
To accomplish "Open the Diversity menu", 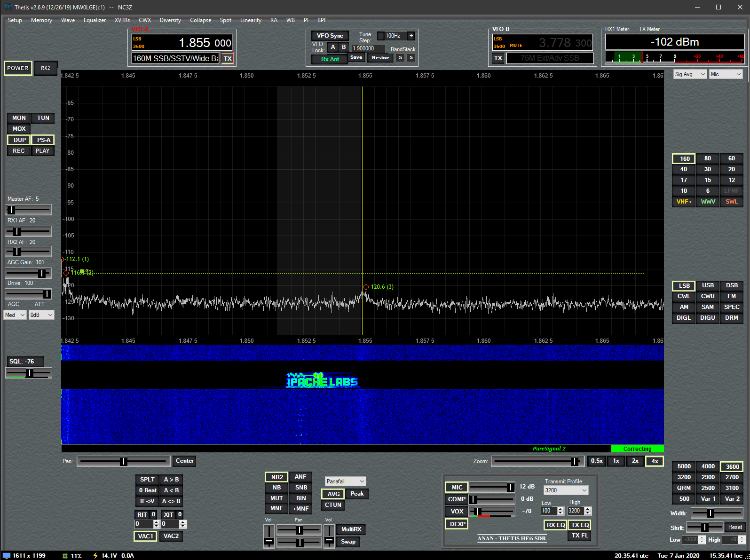I will coord(170,20).
